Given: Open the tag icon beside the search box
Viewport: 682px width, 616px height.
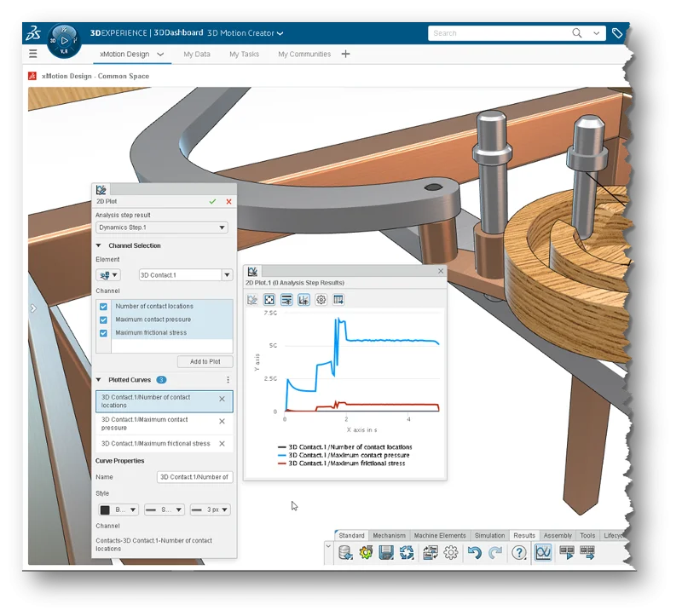Looking at the screenshot, I should point(616,33).
